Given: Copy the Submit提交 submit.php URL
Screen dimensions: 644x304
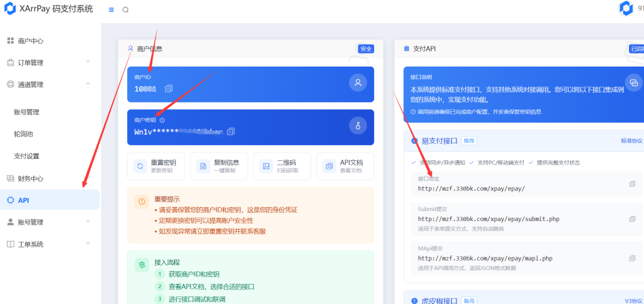Looking at the screenshot, I should 632,219.
